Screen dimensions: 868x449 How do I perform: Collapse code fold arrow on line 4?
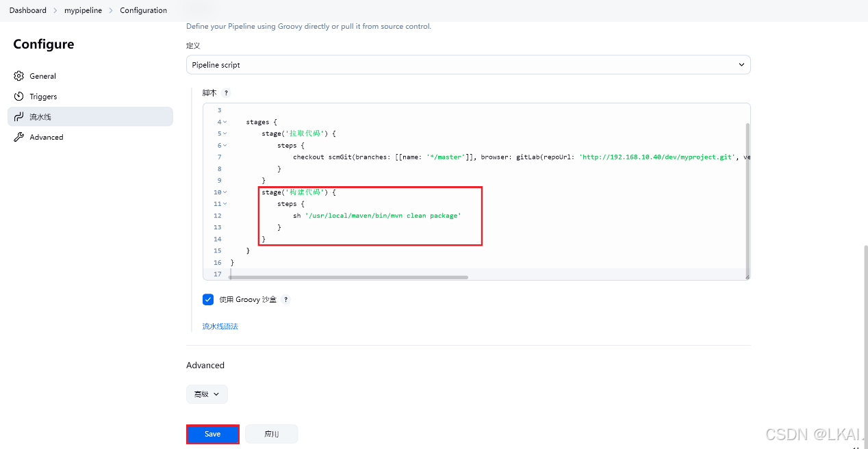point(225,123)
